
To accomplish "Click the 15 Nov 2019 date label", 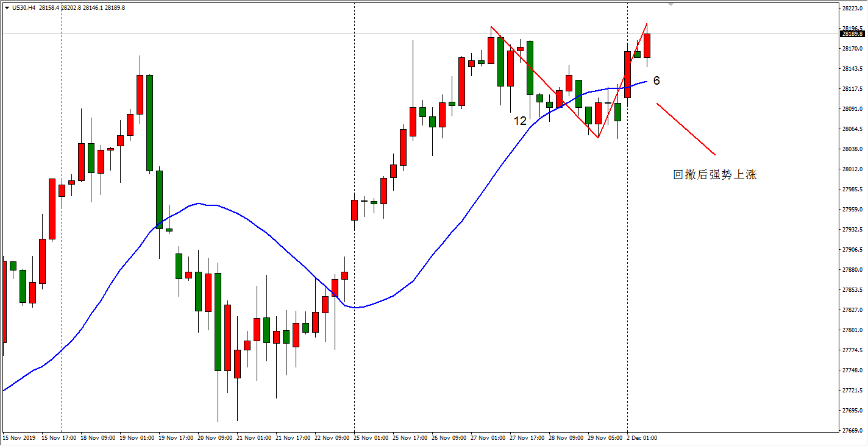I will [x=20, y=437].
